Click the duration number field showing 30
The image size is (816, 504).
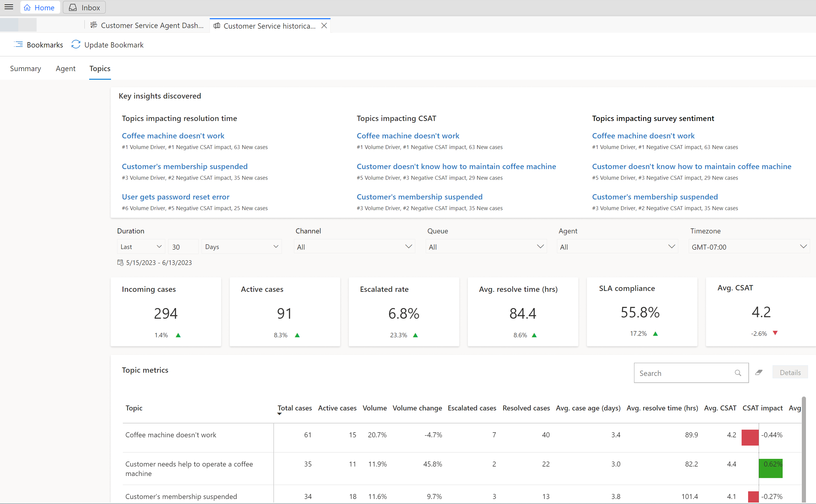click(183, 247)
